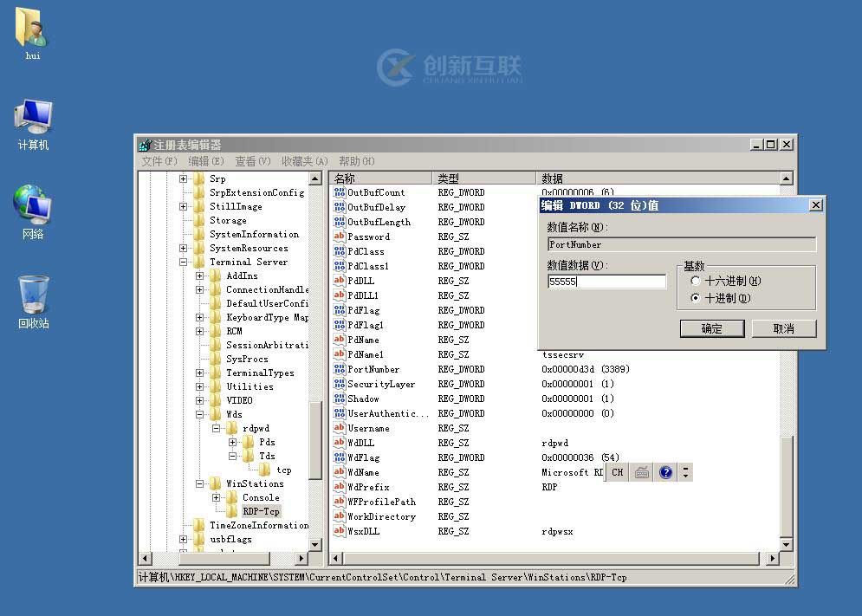Select the OutBufLength value name
Image resolution: width=862 pixels, height=616 pixels.
379,222
